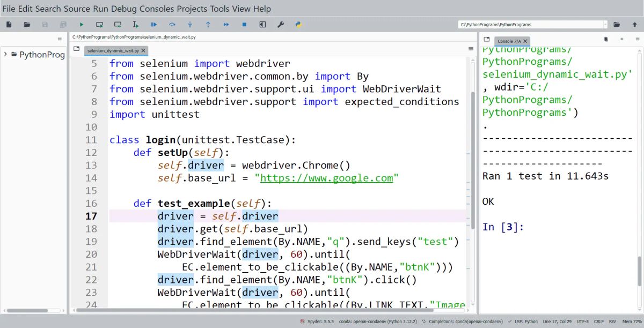Save all files icon
Image resolution: width=644 pixels, height=328 pixels.
pos(63,25)
